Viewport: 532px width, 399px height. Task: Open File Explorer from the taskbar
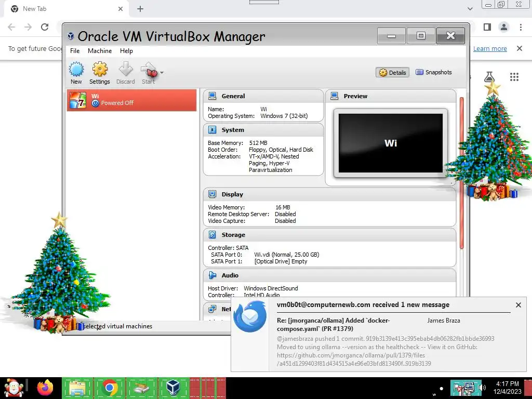77,388
